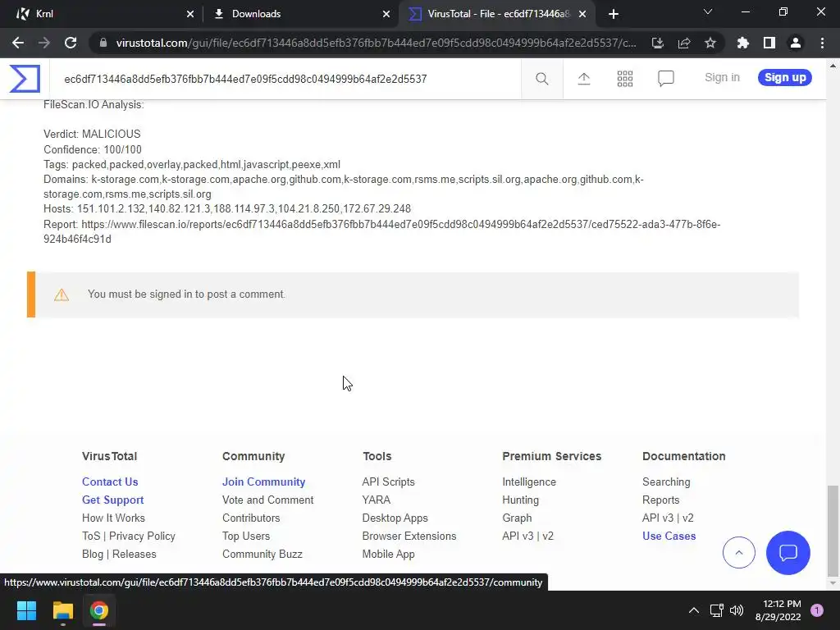Click the page vertical scrollbar thumb
This screenshot has height=630, width=840.
832,529
